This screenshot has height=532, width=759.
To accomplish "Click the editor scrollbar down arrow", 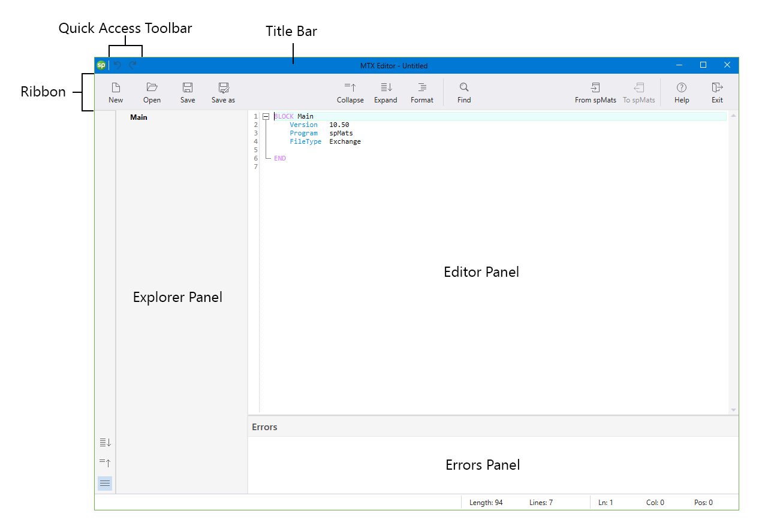I will point(733,409).
